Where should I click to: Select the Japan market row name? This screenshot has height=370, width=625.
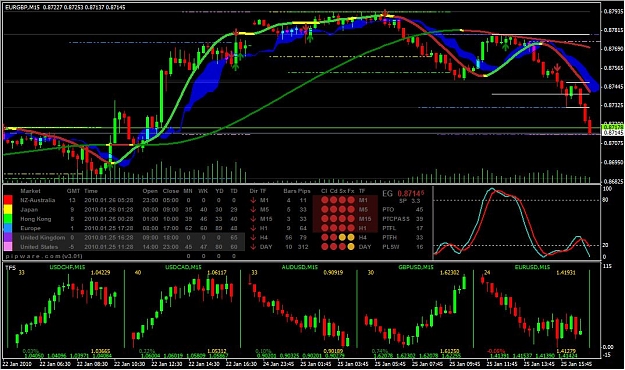[x=29, y=209]
